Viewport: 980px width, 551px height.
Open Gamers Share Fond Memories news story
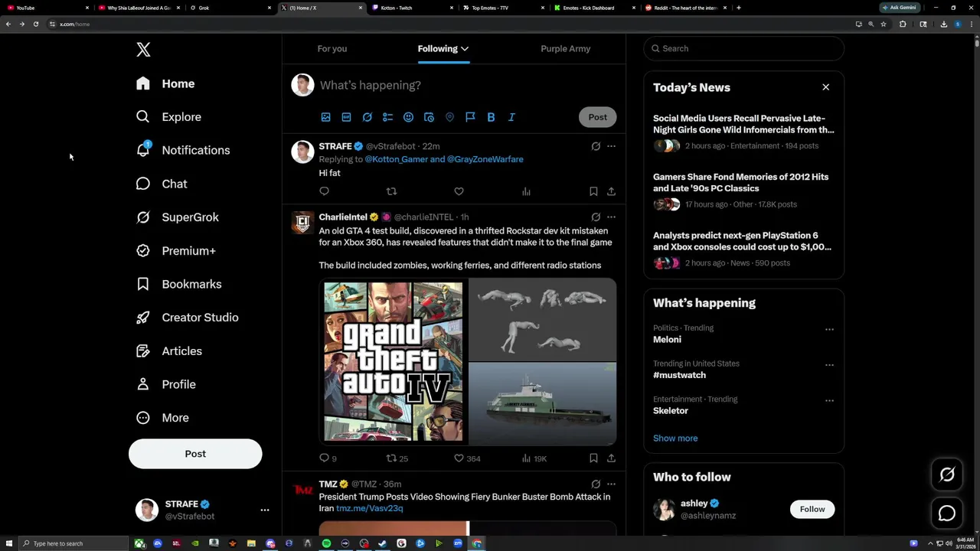point(743,191)
